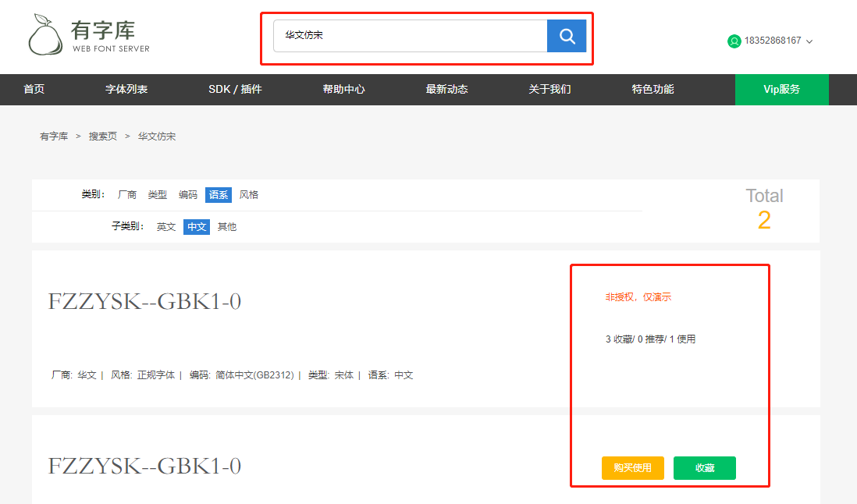The height and width of the screenshot is (504, 857).
Task: Filter by 厂商 category
Action: coord(126,195)
